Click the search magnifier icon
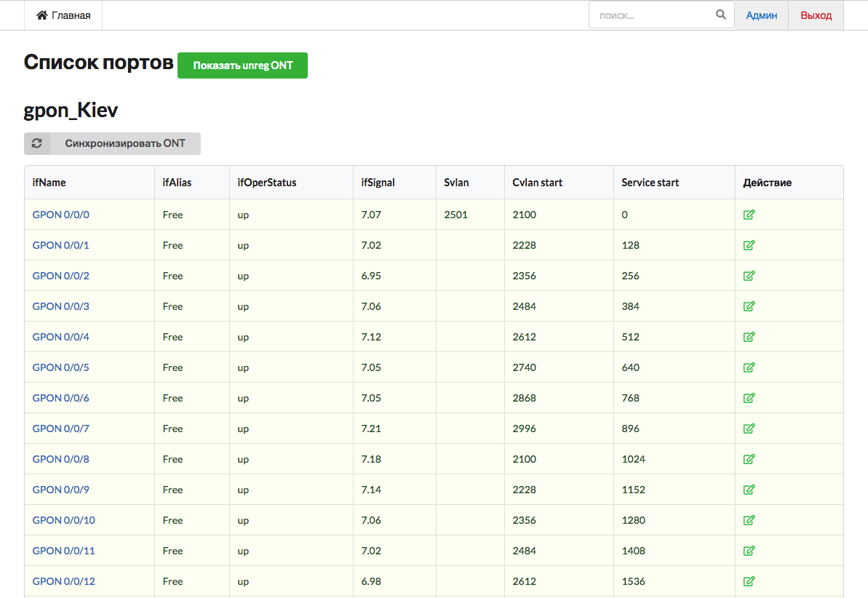The height and width of the screenshot is (598, 868). (720, 14)
